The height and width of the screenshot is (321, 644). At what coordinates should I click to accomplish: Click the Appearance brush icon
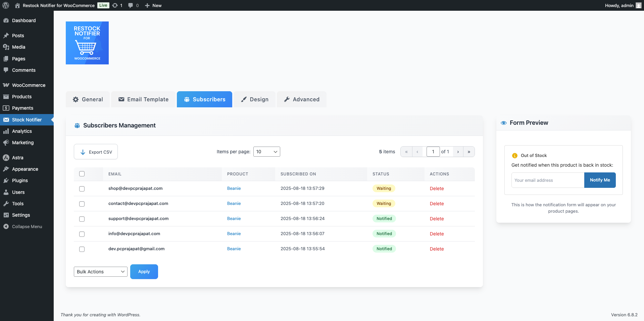[6, 169]
